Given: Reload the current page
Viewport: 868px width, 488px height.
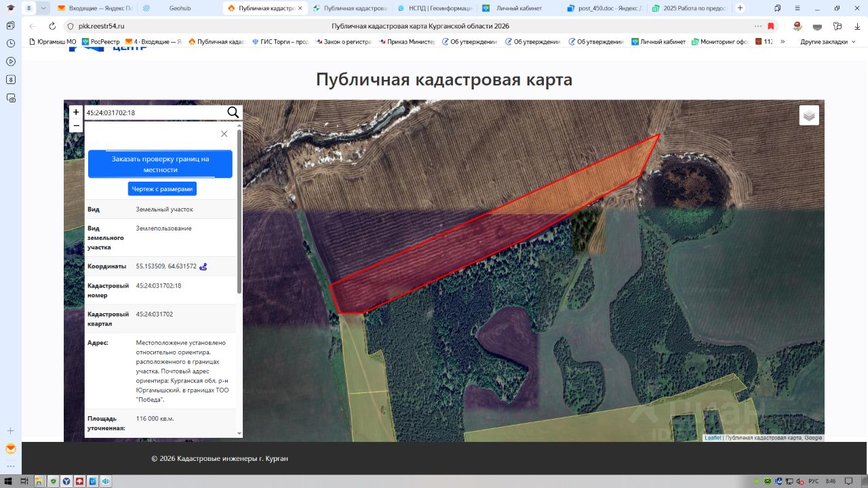Looking at the screenshot, I should coord(52,26).
